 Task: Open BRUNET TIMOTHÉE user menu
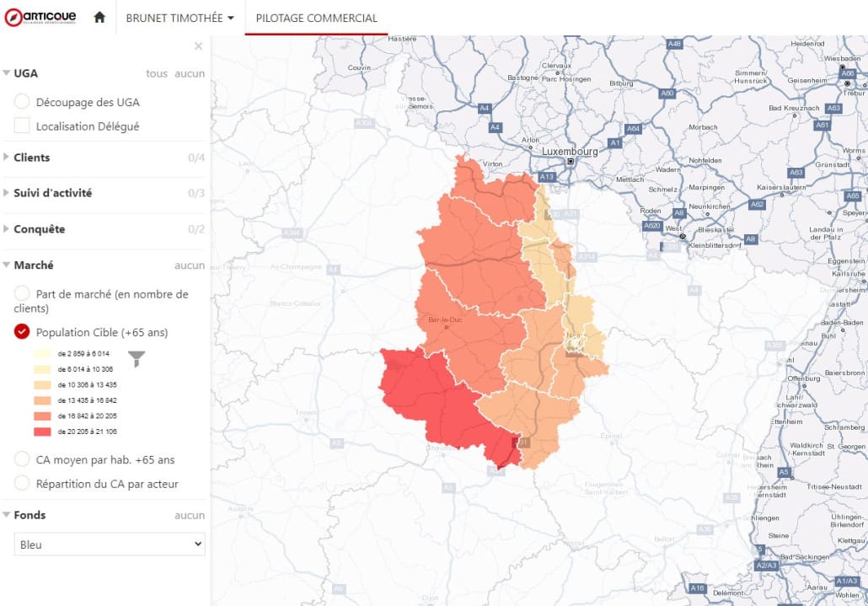pyautogui.click(x=179, y=18)
